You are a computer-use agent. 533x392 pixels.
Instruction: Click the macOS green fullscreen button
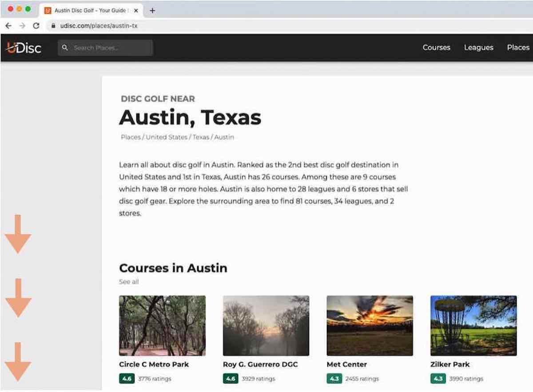pos(28,9)
